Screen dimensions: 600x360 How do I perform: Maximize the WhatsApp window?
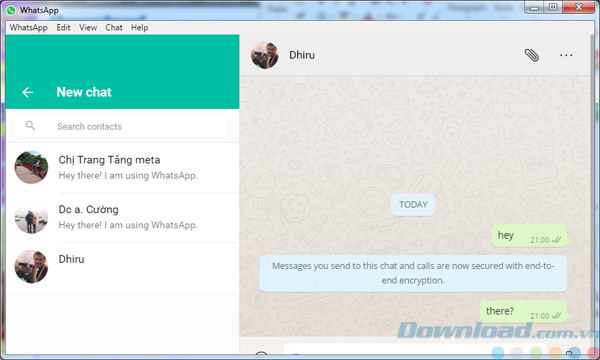[553, 7]
